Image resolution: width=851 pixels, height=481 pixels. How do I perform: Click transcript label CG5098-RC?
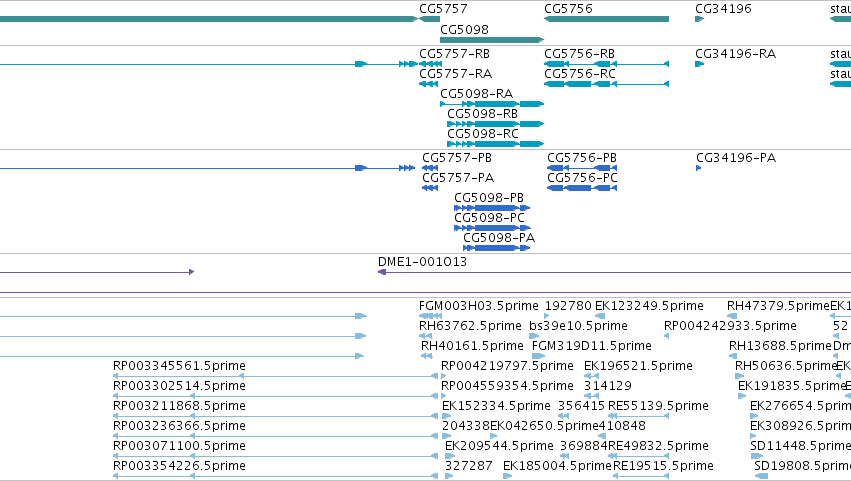click(x=483, y=134)
